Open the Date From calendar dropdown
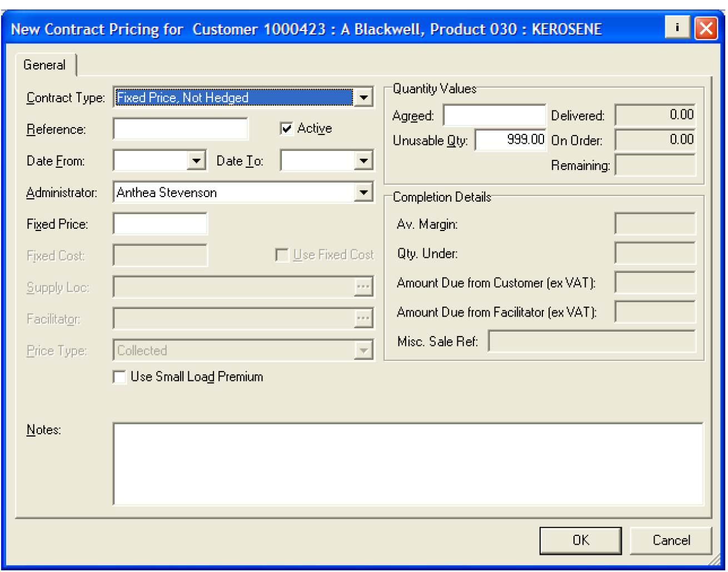This screenshot has width=728, height=572. click(x=196, y=161)
